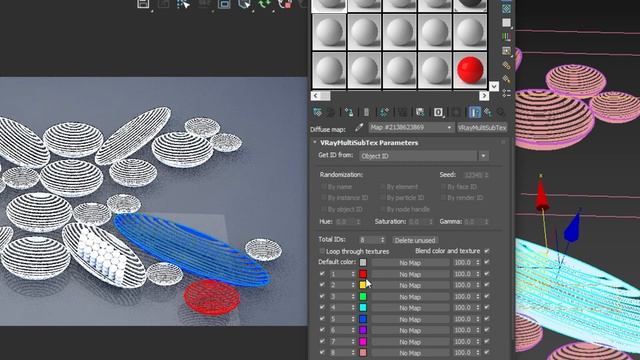Click the Make Material Copy icon
The height and width of the screenshot is (360, 640).
[384, 112]
